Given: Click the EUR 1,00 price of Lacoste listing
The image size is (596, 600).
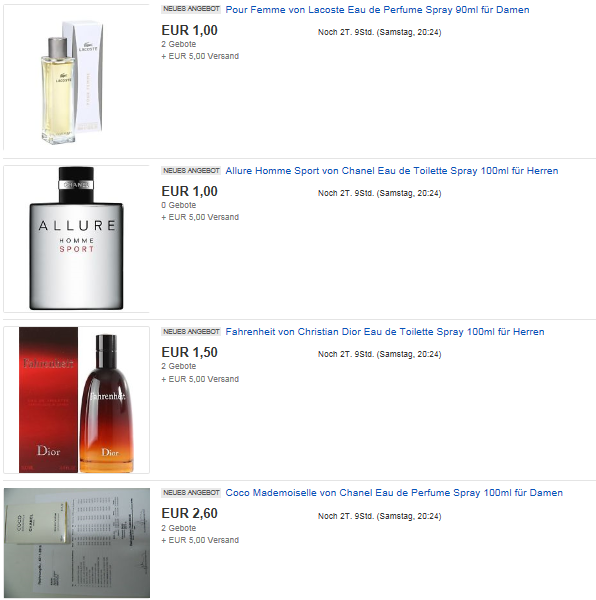Looking at the screenshot, I should (189, 30).
